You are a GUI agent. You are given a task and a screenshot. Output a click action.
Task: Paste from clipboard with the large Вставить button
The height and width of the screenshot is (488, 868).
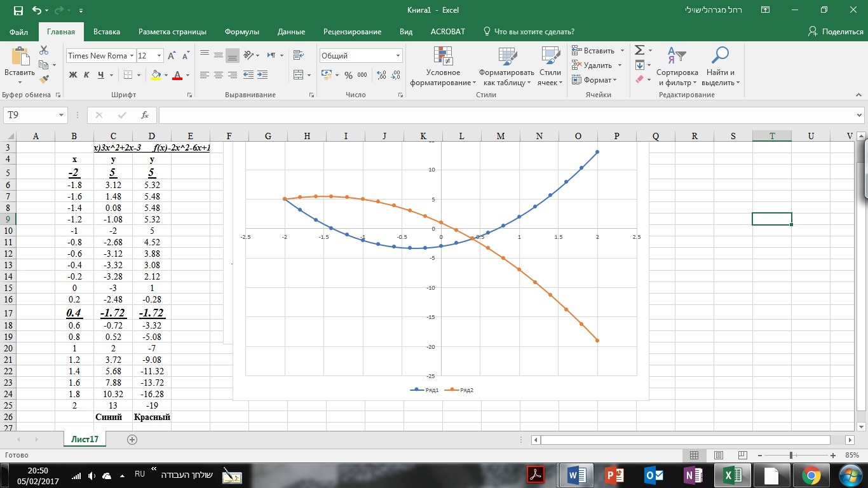tap(19, 65)
